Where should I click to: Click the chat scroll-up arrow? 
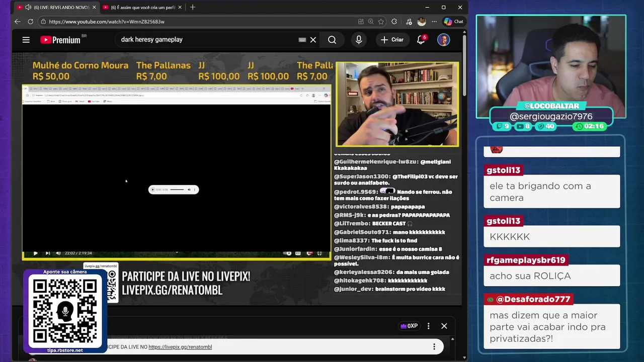452,339
